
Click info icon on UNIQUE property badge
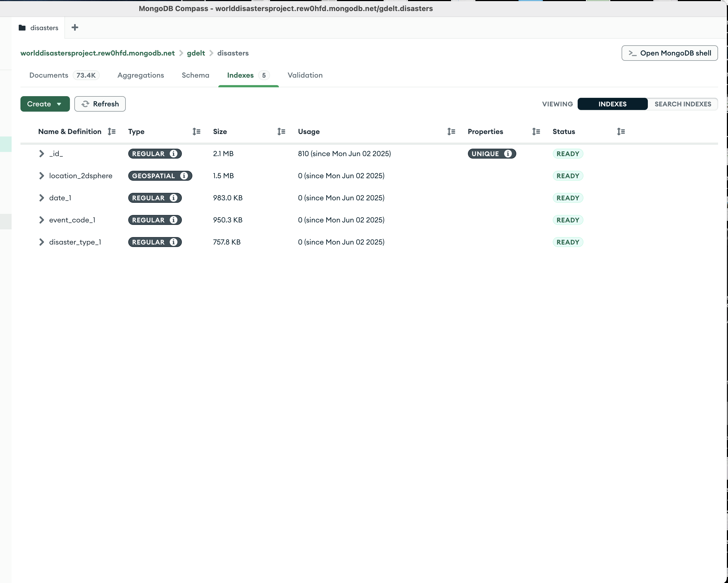507,154
